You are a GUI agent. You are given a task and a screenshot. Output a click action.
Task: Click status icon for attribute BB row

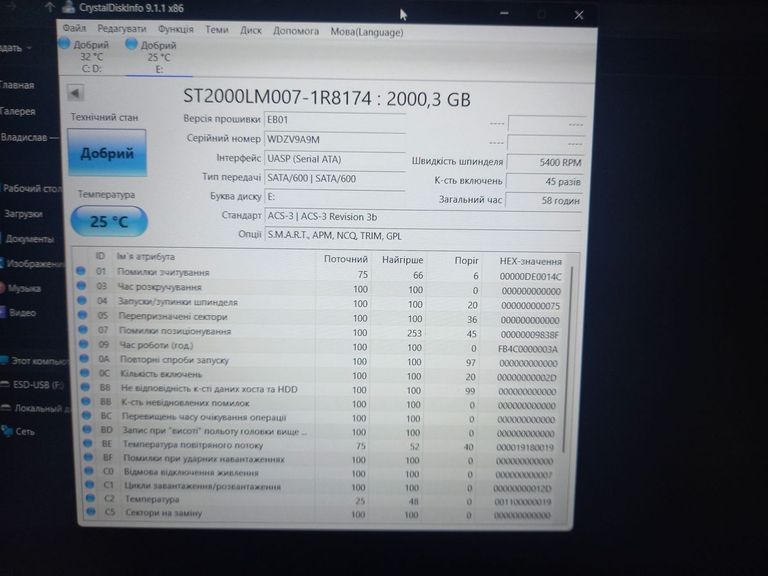coord(86,401)
